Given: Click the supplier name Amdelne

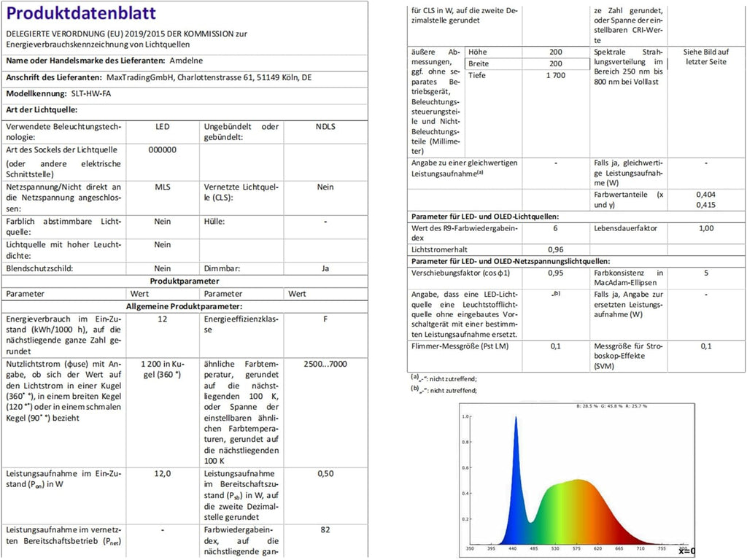Looking at the screenshot, I should [187, 61].
